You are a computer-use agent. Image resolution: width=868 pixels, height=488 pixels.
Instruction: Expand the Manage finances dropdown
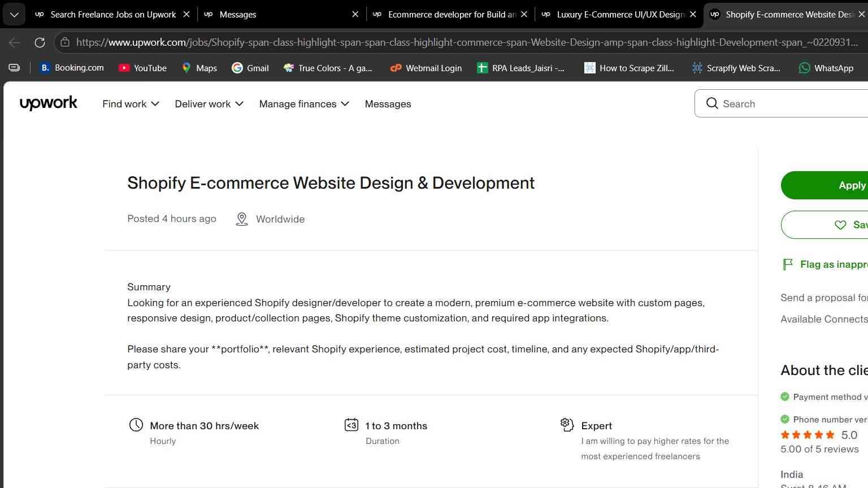[304, 104]
